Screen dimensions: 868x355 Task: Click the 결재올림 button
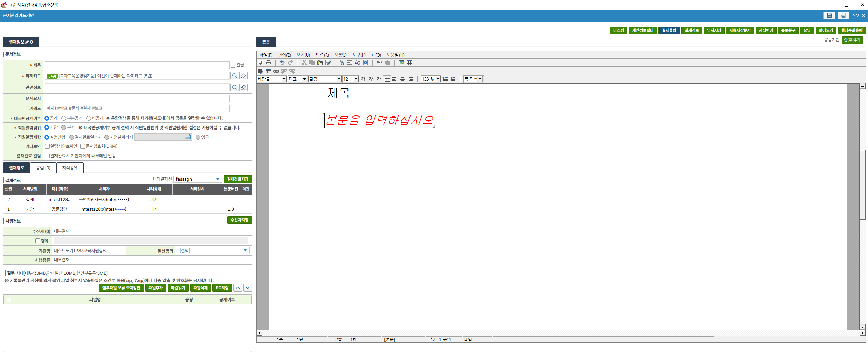pos(669,30)
